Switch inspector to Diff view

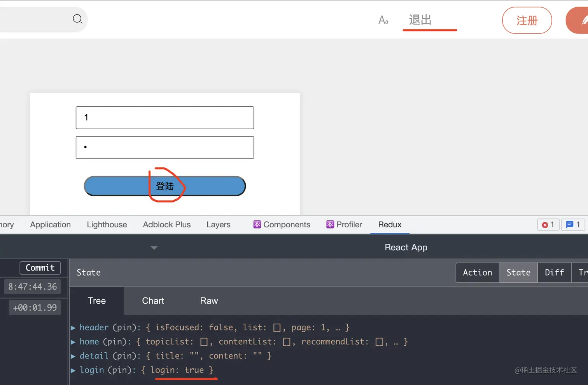point(555,272)
